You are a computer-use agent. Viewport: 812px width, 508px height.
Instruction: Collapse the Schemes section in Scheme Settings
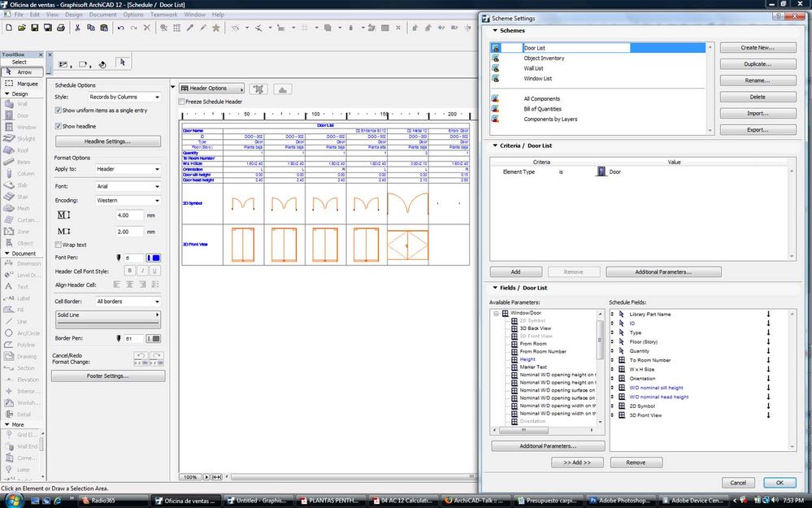(494, 31)
